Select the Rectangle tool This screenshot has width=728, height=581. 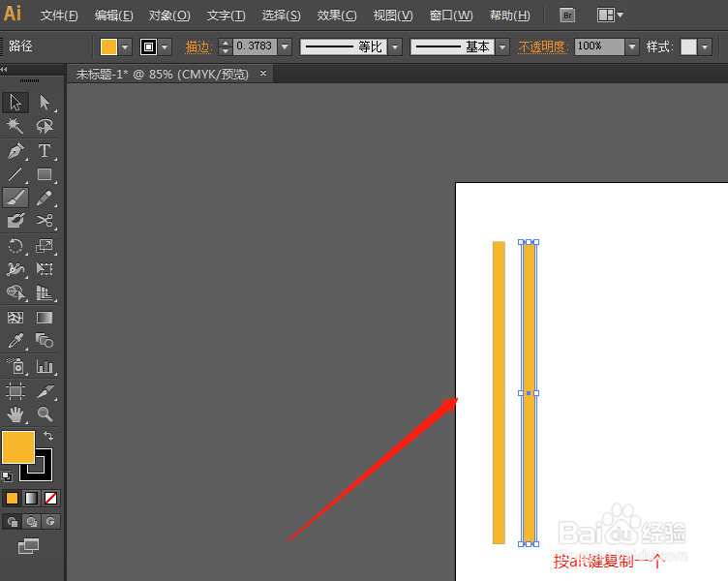tap(45, 174)
